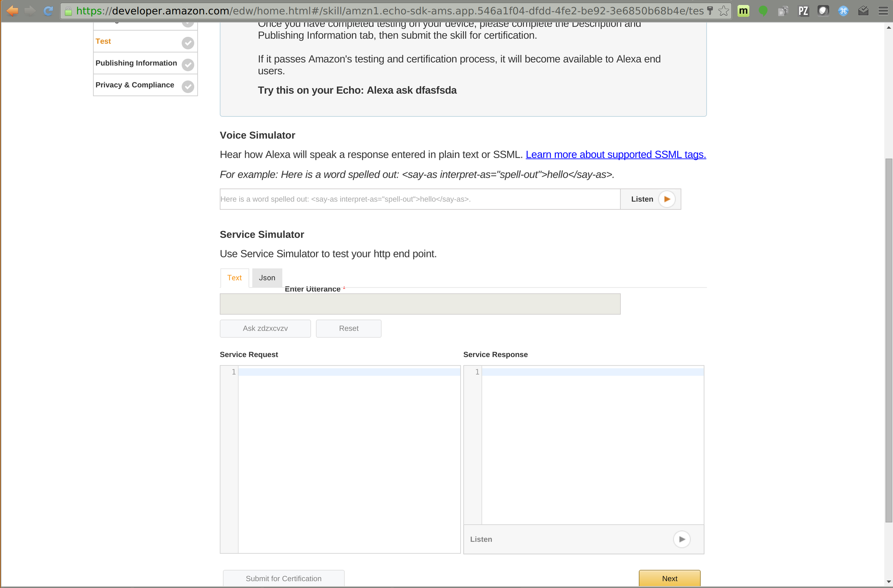The image size is (893, 588).
Task: Click inside the Service Response editor
Action: coord(583,445)
